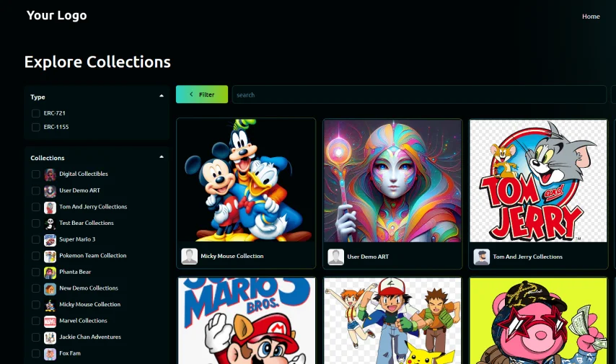Tick the New Demo Collections checkbox
Screen dimensions: 616x364
click(x=36, y=288)
